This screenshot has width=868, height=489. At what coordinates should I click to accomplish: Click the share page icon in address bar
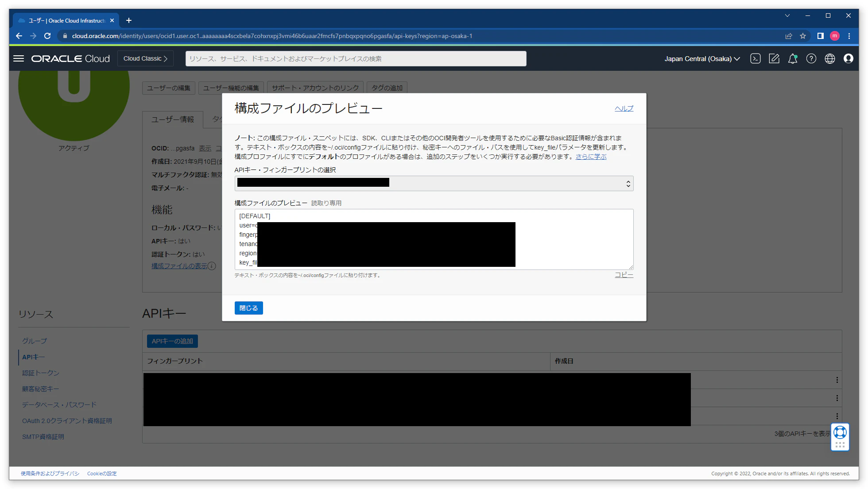[x=789, y=36]
